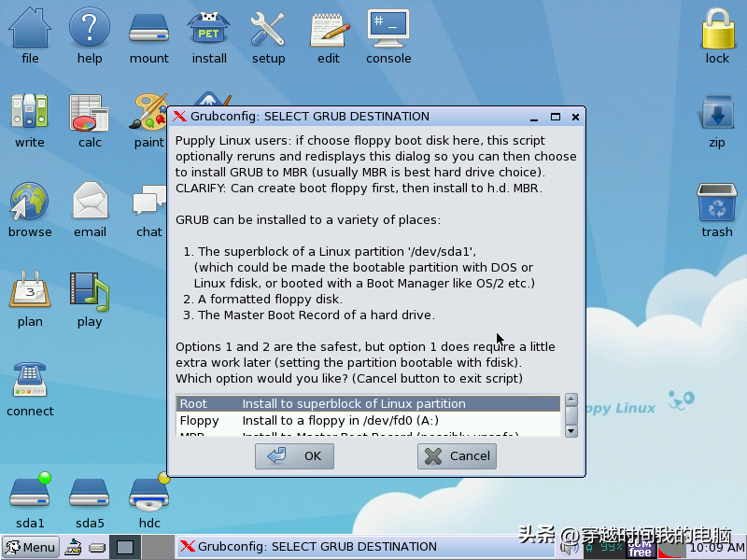Switch to the first virtual desktop in the pager
747x560 pixels.
pos(125,547)
